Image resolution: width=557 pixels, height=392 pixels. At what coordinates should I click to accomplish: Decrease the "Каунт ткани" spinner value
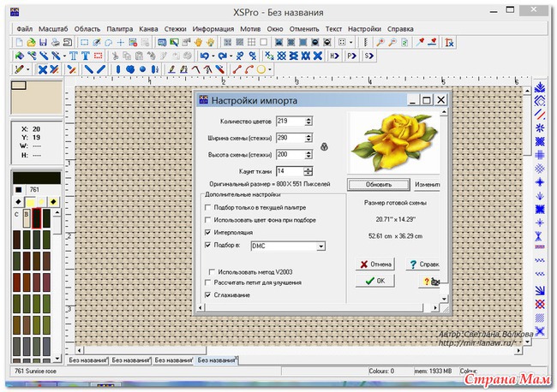[308, 175]
